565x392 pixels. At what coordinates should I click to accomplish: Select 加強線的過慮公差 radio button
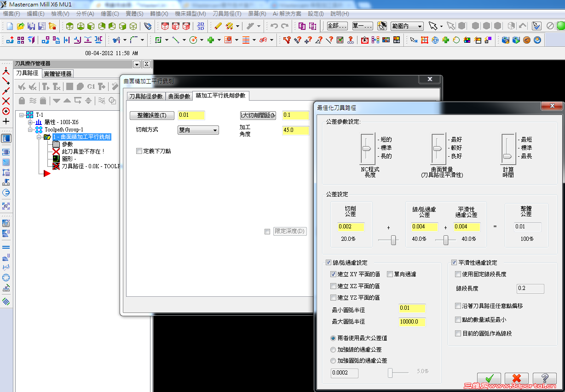point(334,349)
